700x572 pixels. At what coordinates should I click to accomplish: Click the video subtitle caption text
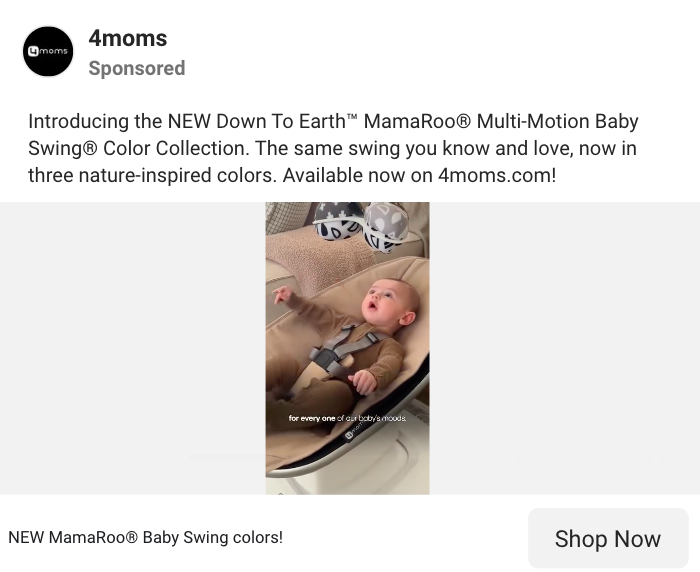pyautogui.click(x=347, y=418)
